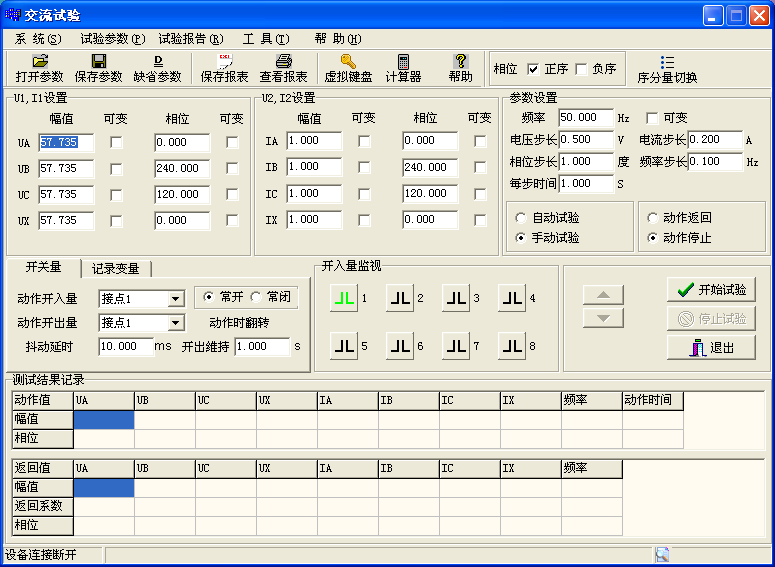This screenshot has height=567, width=775.
Task: Select the 动作值 UA 幅值 cell
Action: tap(104, 420)
